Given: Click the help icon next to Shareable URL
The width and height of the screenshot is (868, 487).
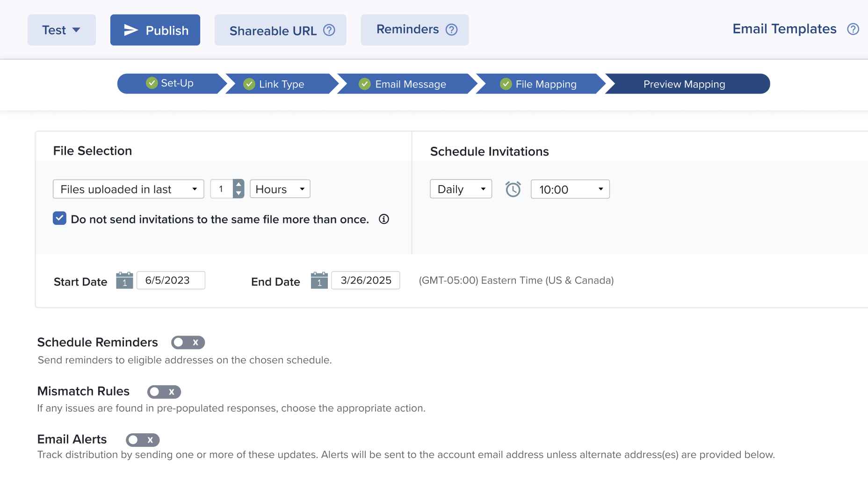Looking at the screenshot, I should pos(329,30).
